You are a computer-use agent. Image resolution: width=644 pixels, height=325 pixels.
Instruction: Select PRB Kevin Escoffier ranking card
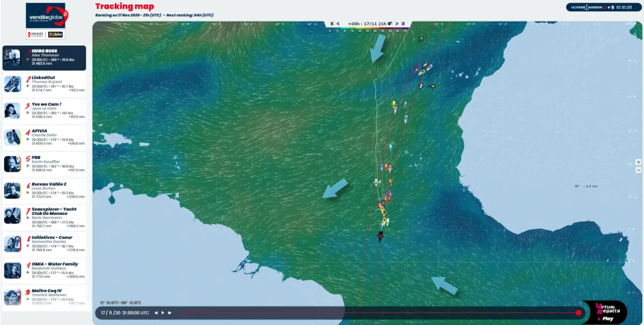[43, 164]
